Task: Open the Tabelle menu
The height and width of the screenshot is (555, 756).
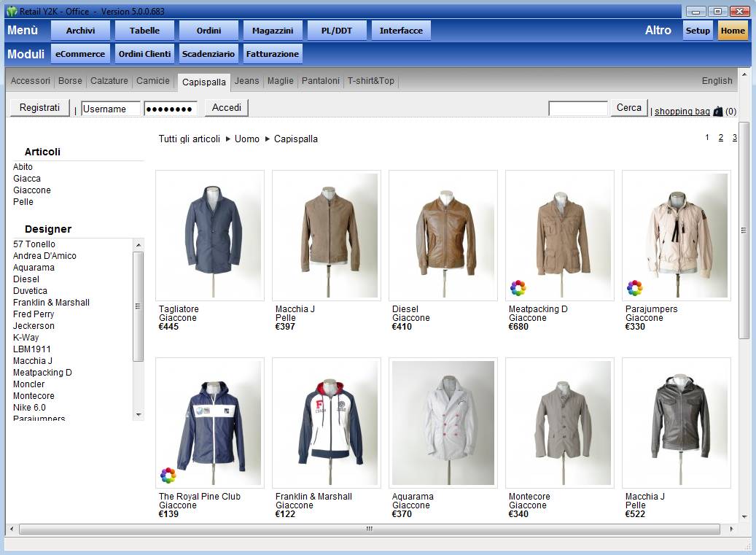Action: pyautogui.click(x=144, y=31)
